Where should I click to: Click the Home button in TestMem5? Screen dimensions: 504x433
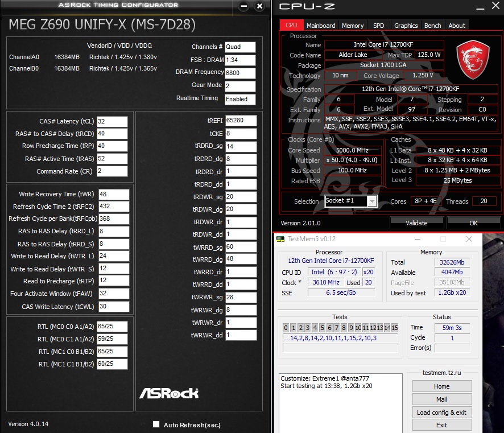pyautogui.click(x=442, y=386)
